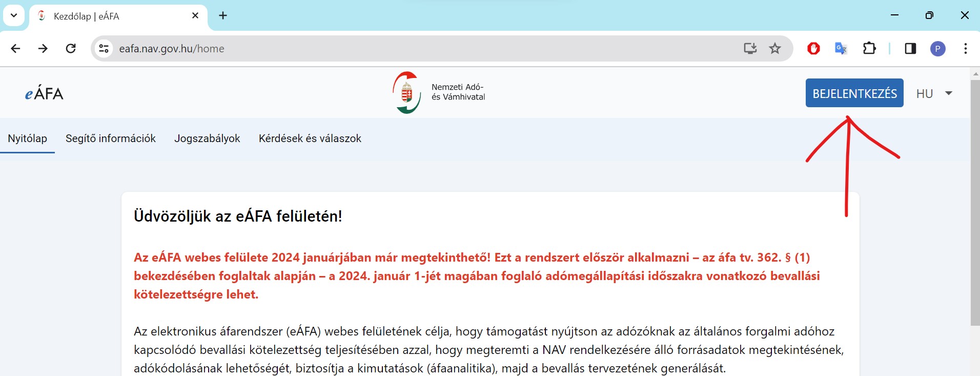Viewport: 980px width, 376px height.
Task: Select the Kezdőlap | eÁFA browser tab
Action: [x=118, y=16]
